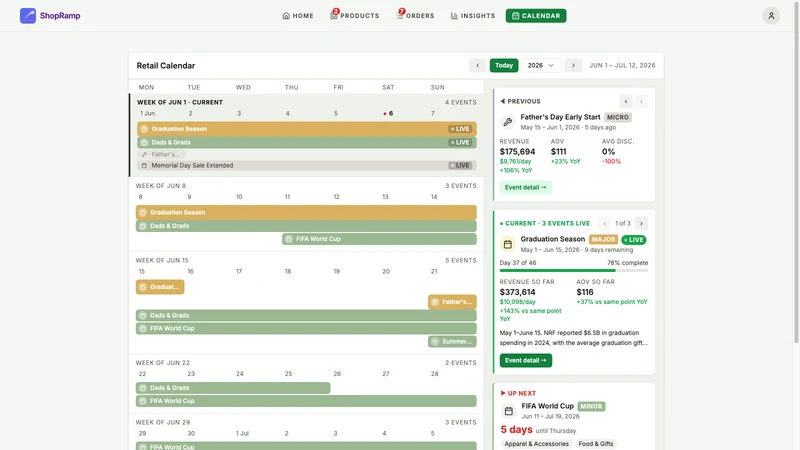Image resolution: width=800 pixels, height=450 pixels.
Task: Click the MICRO badge on Father's Day Early Start
Action: 618,117
